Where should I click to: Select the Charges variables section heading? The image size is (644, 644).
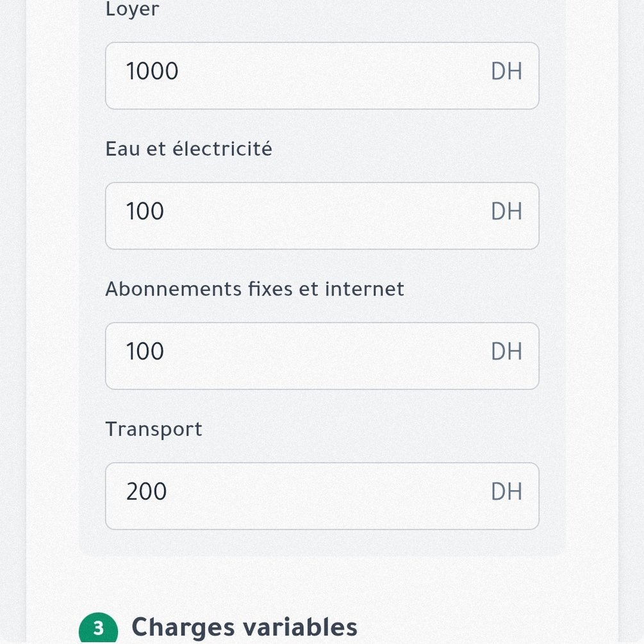pos(244,627)
